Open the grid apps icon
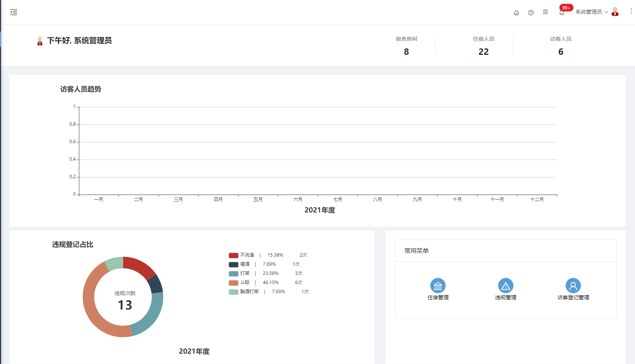635x364 pixels. tap(545, 12)
